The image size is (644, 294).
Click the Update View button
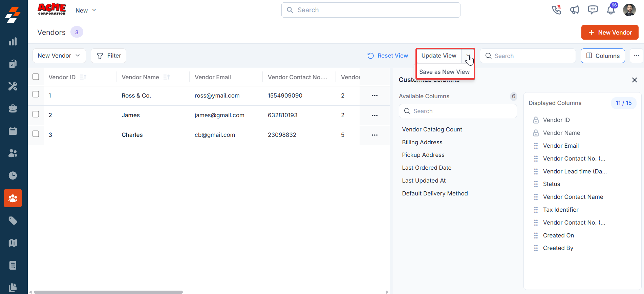point(439,56)
